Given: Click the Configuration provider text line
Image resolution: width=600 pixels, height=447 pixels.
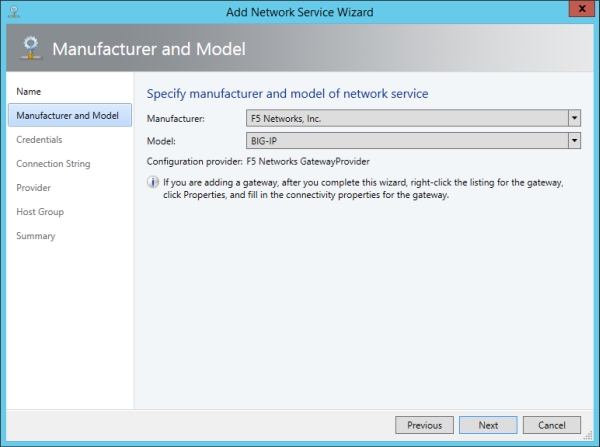Looking at the screenshot, I should [258, 162].
